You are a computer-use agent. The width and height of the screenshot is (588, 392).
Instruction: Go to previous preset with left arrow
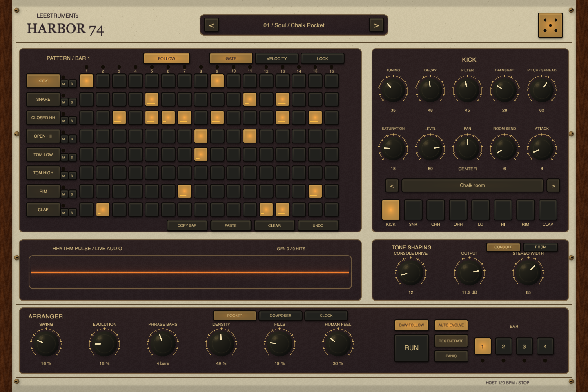click(x=212, y=25)
